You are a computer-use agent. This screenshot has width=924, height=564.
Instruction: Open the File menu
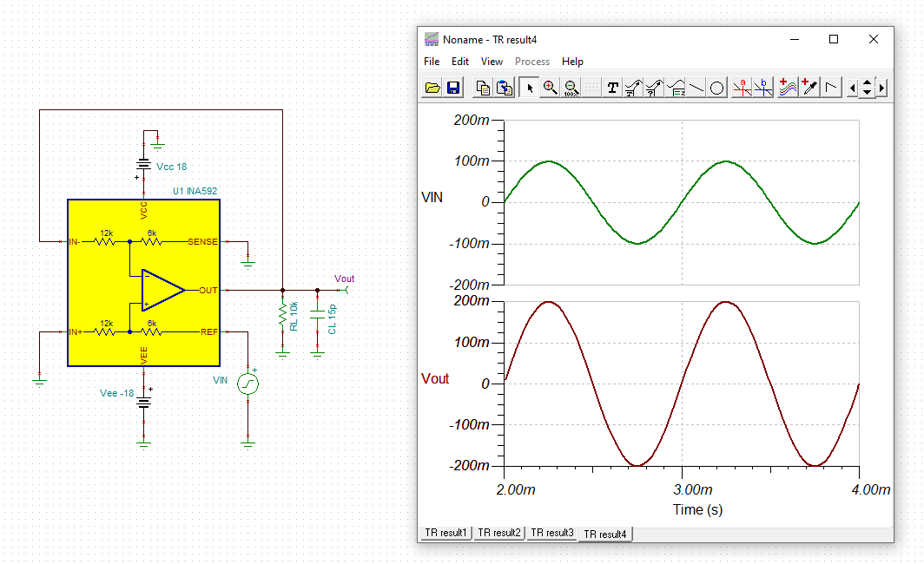pos(432,62)
